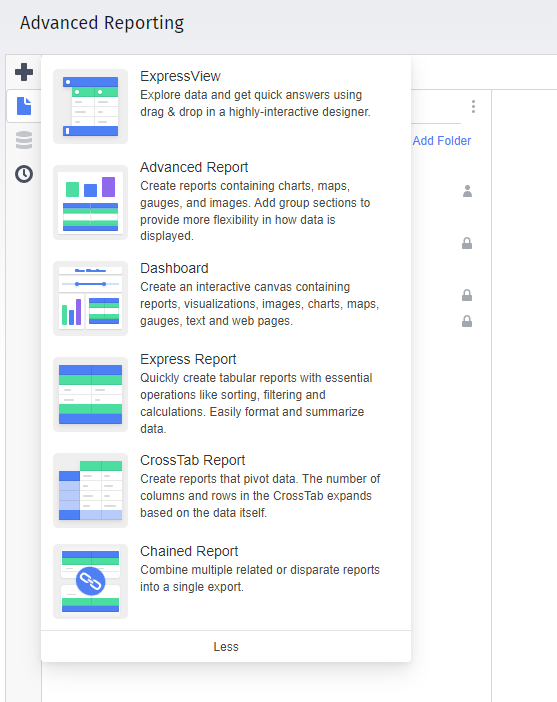557x702 pixels.
Task: Open the three-dot options menu
Action: tap(473, 107)
